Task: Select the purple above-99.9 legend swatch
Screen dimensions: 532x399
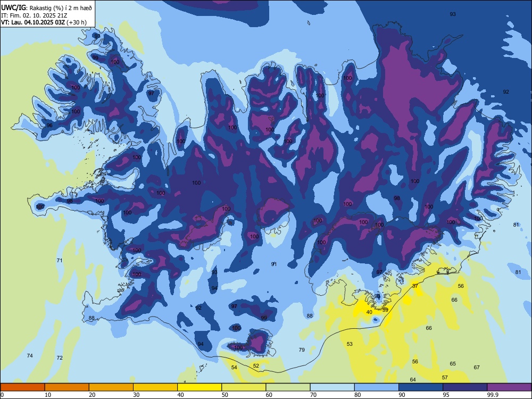Action: [509, 387]
